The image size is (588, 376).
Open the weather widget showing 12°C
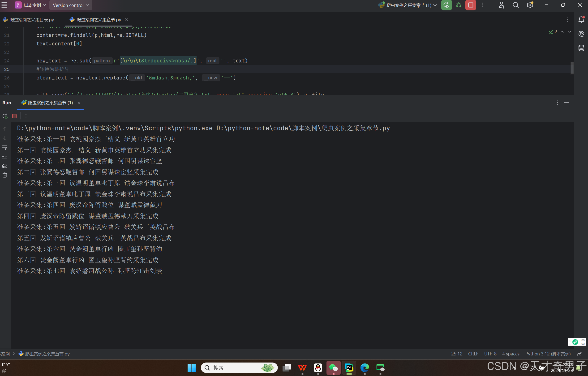pos(6,368)
